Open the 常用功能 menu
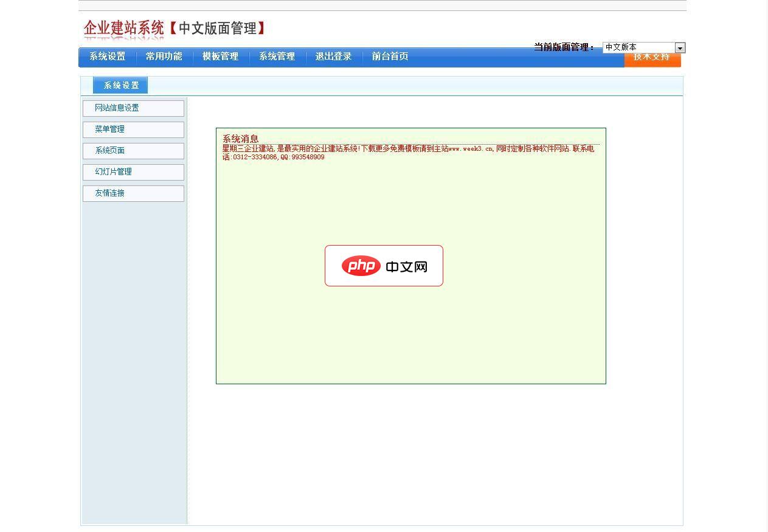The width and height of the screenshot is (768, 532). (x=164, y=57)
